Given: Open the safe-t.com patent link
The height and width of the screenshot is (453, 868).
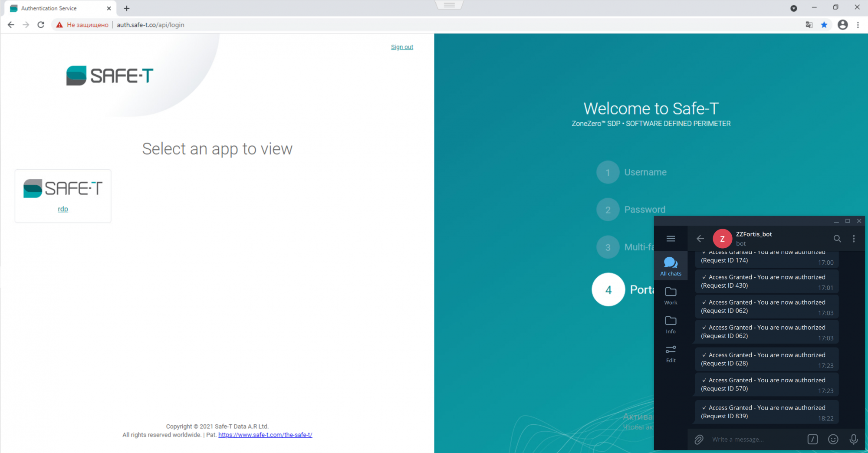Looking at the screenshot, I should coord(265,435).
